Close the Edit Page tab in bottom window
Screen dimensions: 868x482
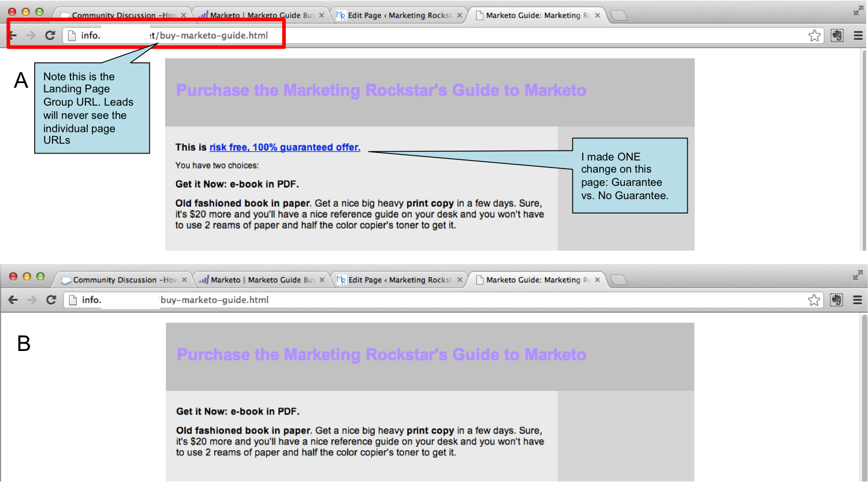tap(460, 280)
